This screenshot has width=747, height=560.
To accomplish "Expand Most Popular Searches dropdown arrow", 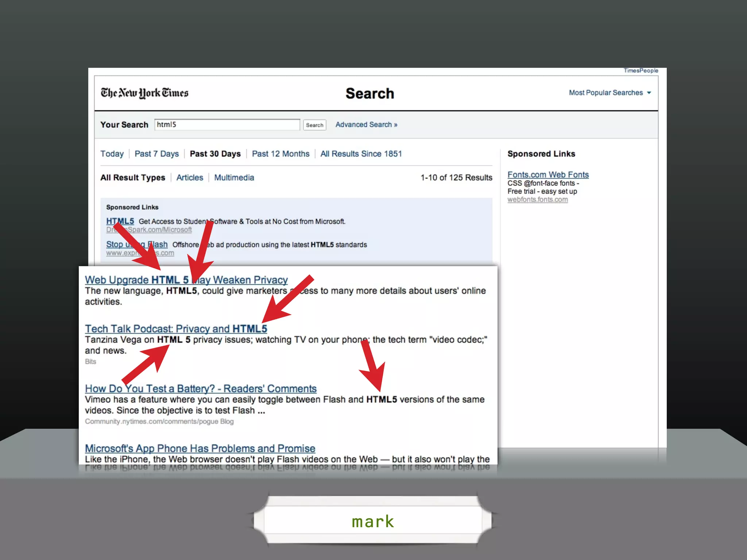I will [x=649, y=93].
